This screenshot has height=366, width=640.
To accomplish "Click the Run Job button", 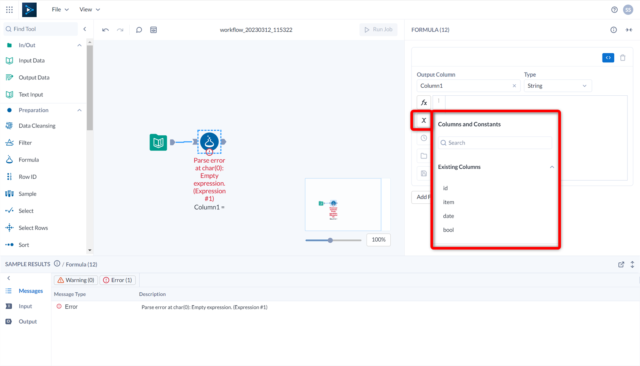I will pos(378,29).
